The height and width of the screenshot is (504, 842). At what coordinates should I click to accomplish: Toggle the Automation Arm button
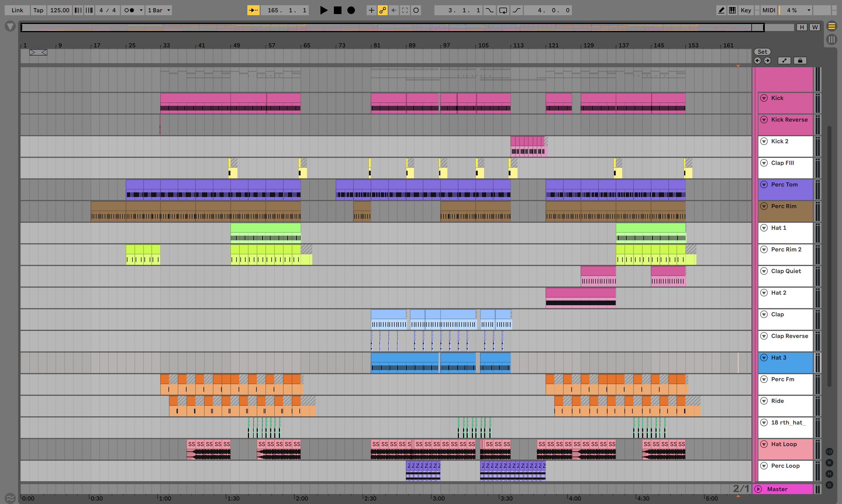tap(382, 10)
